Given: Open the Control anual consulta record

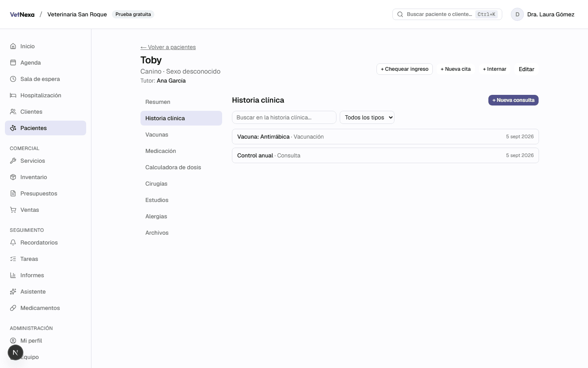Looking at the screenshot, I should tap(385, 155).
